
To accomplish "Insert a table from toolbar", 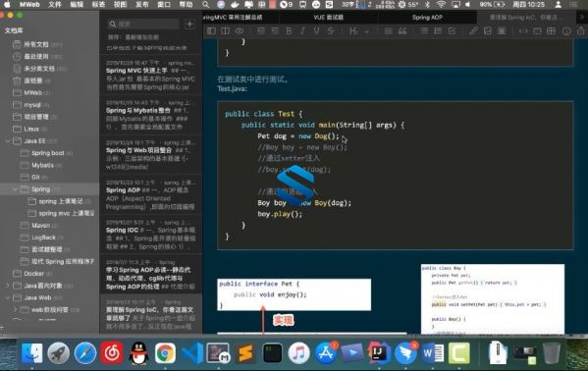I will (x=552, y=31).
